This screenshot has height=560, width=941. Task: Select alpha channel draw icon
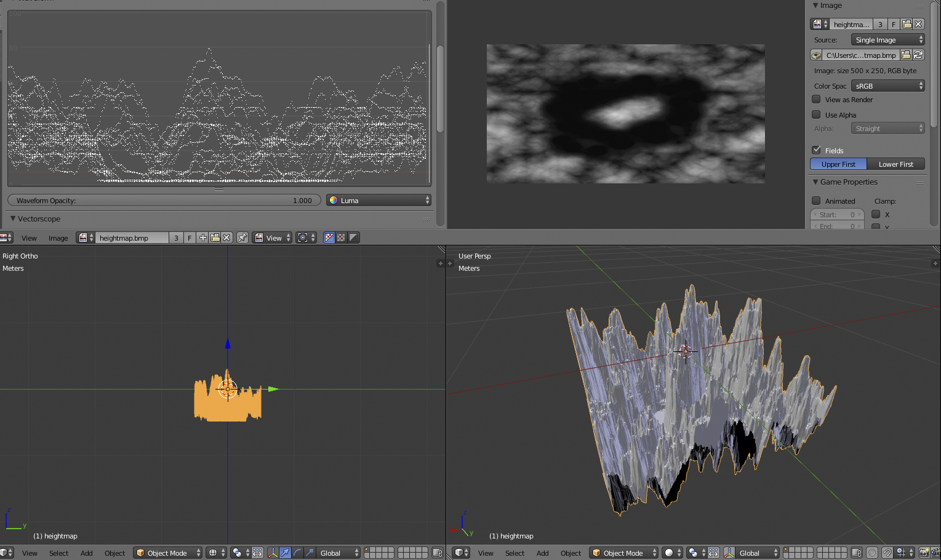[353, 238]
